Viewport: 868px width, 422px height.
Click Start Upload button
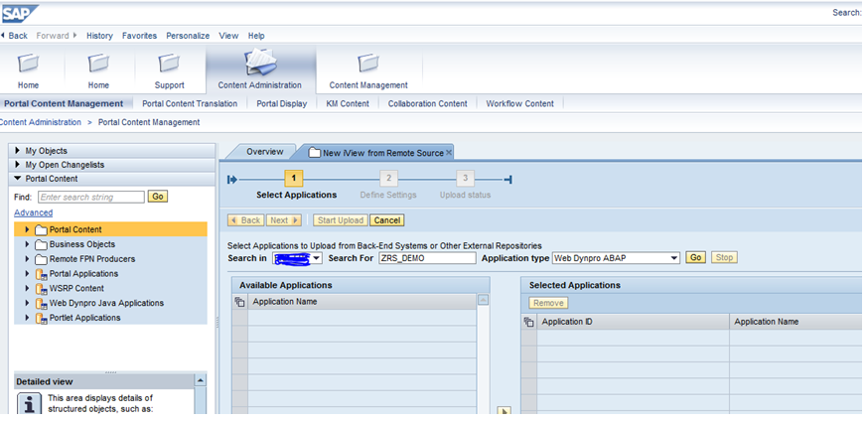[341, 220]
